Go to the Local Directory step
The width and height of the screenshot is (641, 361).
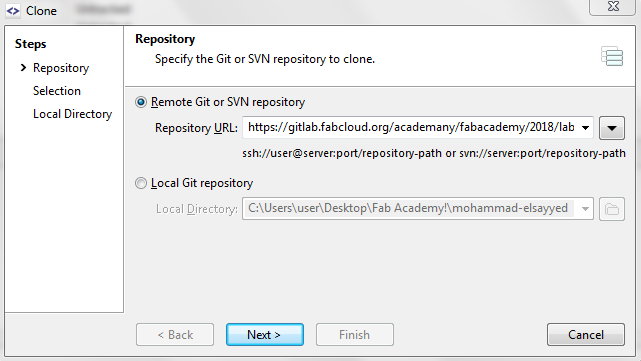tap(72, 114)
